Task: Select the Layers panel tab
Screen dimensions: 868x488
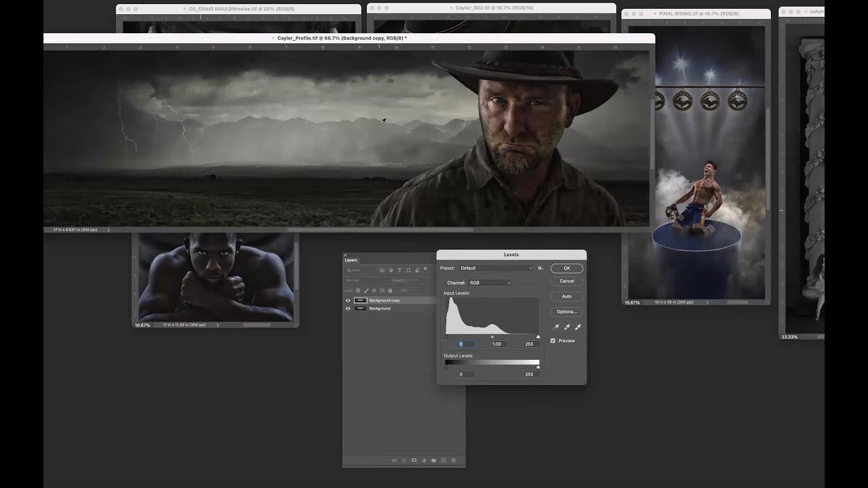Action: pos(351,260)
